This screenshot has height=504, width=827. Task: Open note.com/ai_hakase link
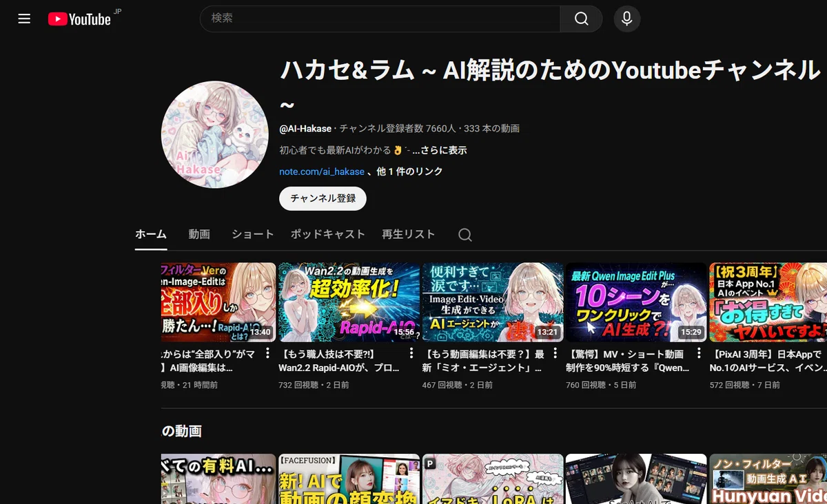tap(322, 171)
